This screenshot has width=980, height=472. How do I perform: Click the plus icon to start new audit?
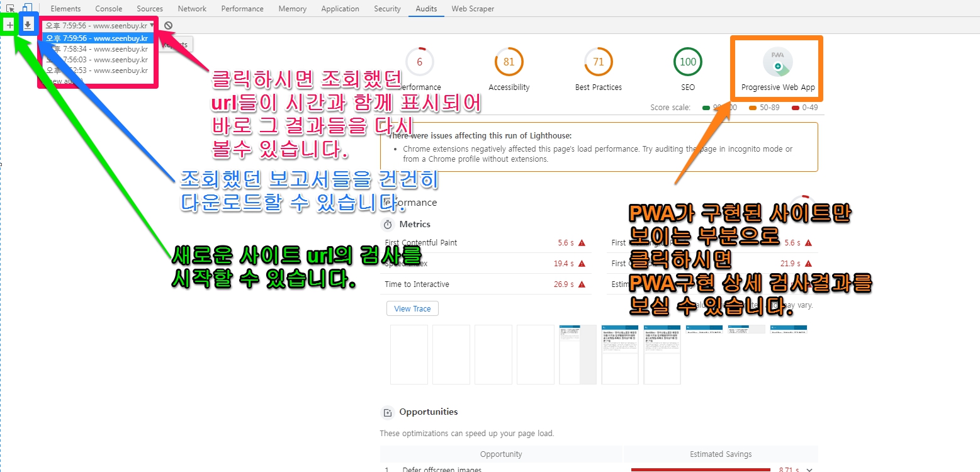[9, 26]
